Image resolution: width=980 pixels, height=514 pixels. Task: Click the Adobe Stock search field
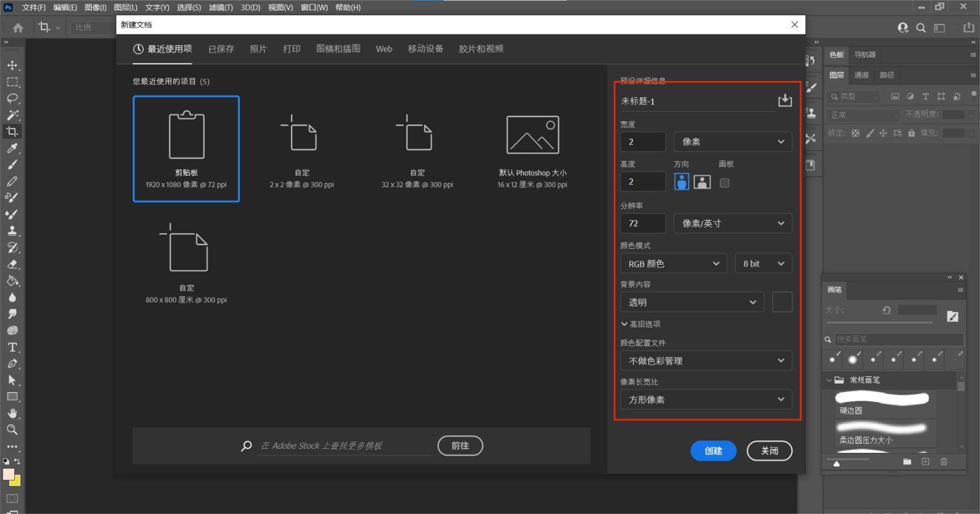point(344,446)
